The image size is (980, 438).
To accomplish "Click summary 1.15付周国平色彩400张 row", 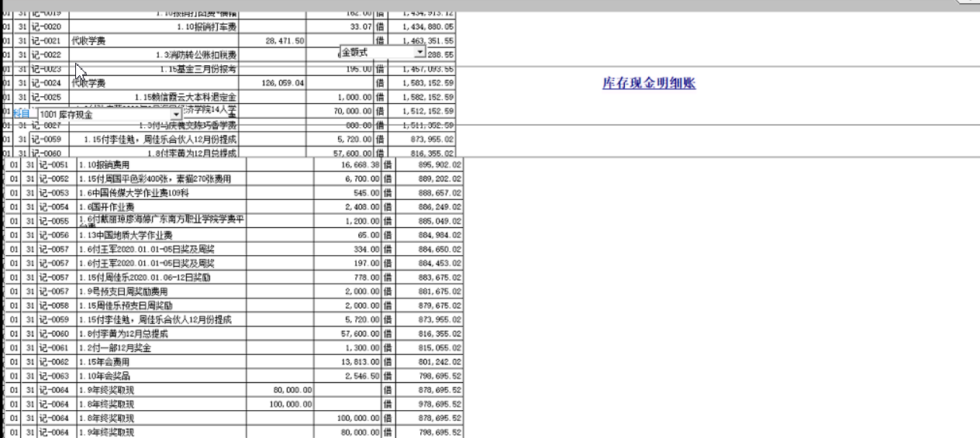I will click(x=155, y=179).
